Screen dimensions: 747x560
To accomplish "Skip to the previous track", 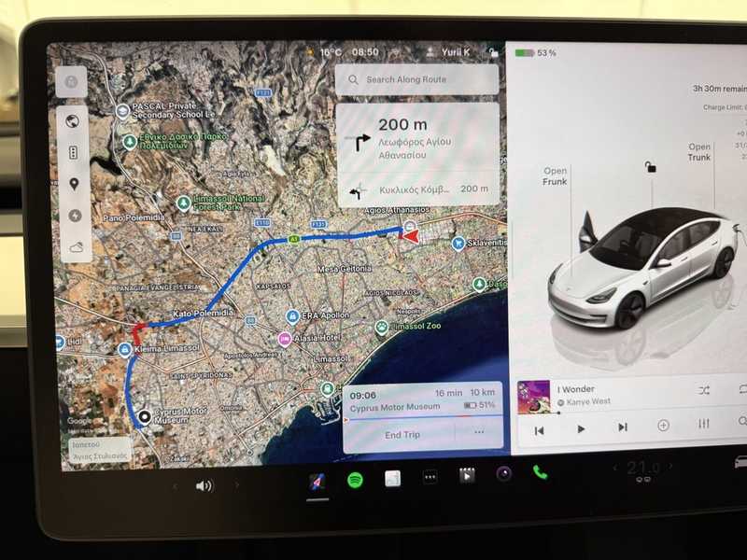I will tap(540, 431).
